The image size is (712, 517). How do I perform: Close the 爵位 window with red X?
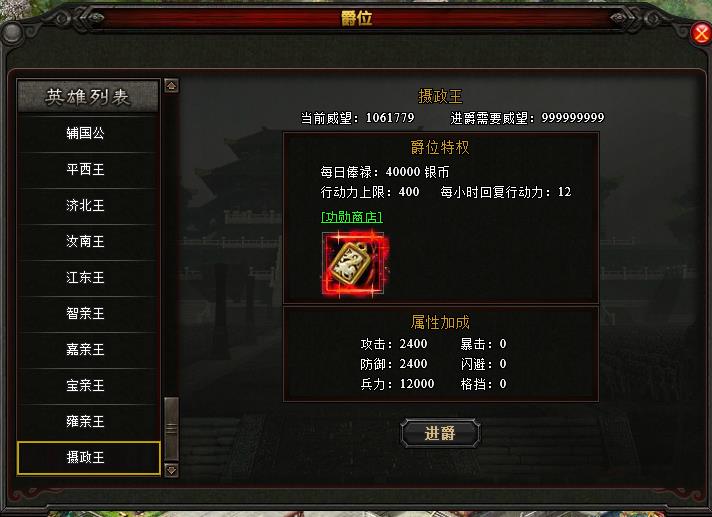click(701, 33)
